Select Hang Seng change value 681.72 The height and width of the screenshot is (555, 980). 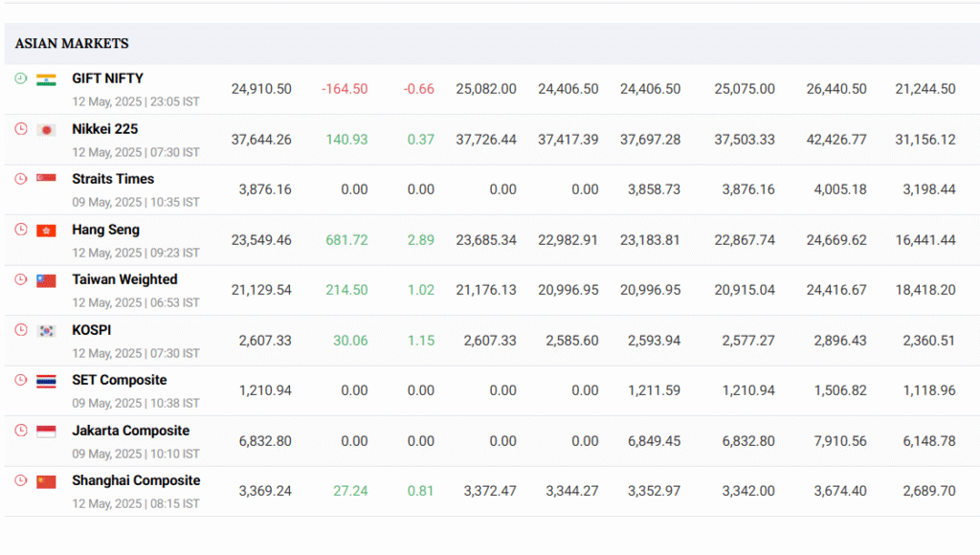tap(346, 240)
